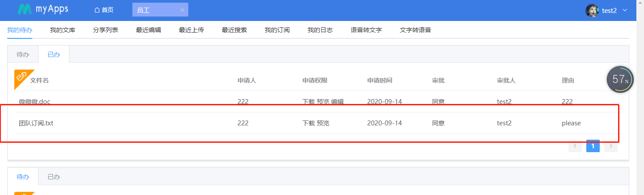Open the 最近编辑 tab
The height and width of the screenshot is (195, 644).
[148, 30]
